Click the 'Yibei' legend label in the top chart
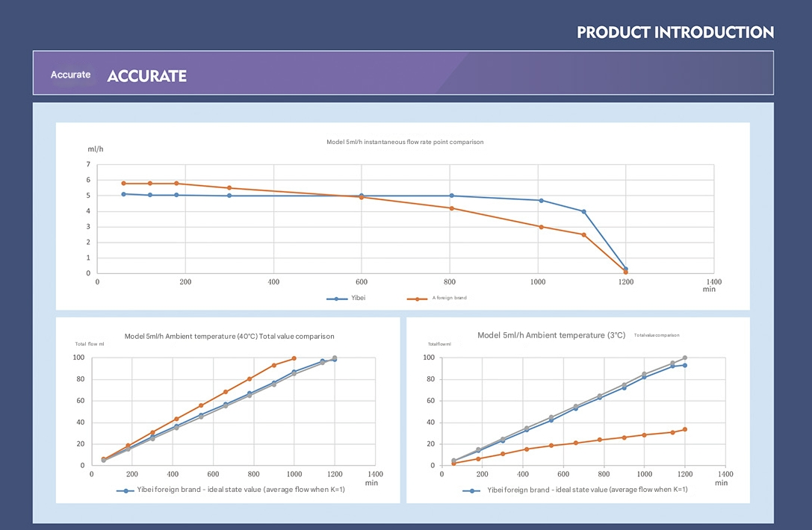812x530 pixels. point(359,298)
